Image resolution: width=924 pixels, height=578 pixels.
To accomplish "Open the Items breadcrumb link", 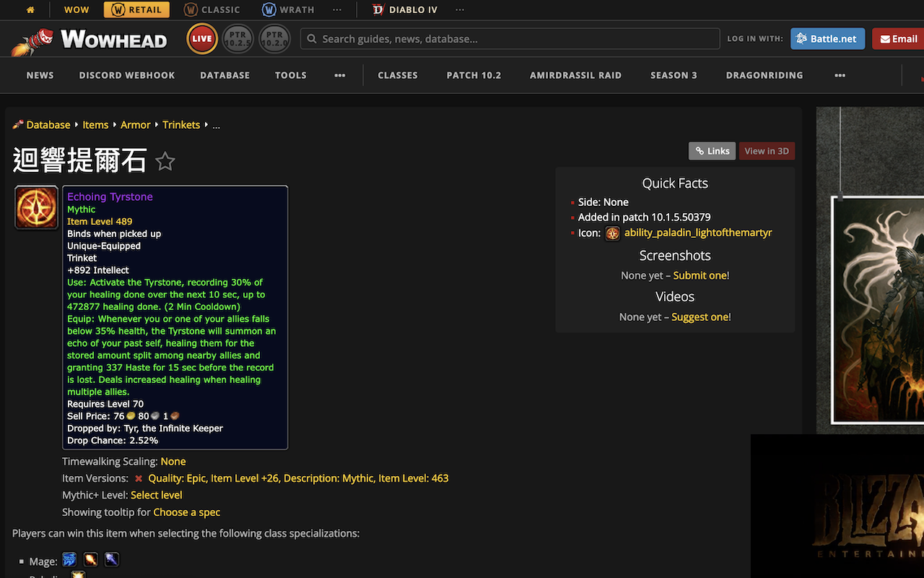I will point(95,125).
